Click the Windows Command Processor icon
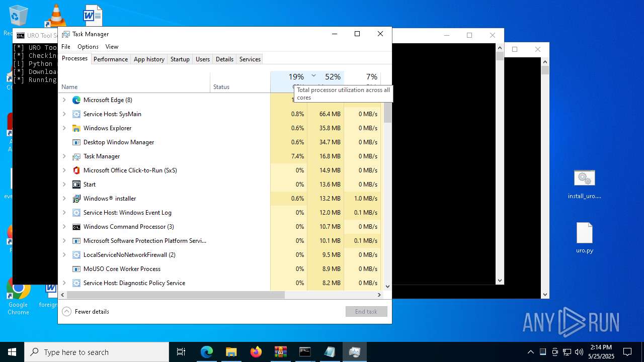 [x=76, y=227]
